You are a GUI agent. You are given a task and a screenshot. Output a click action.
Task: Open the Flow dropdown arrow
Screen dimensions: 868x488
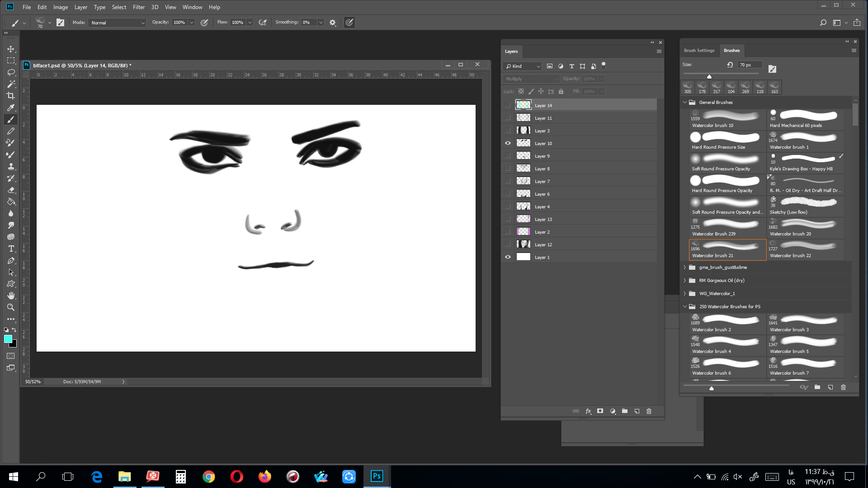point(250,23)
